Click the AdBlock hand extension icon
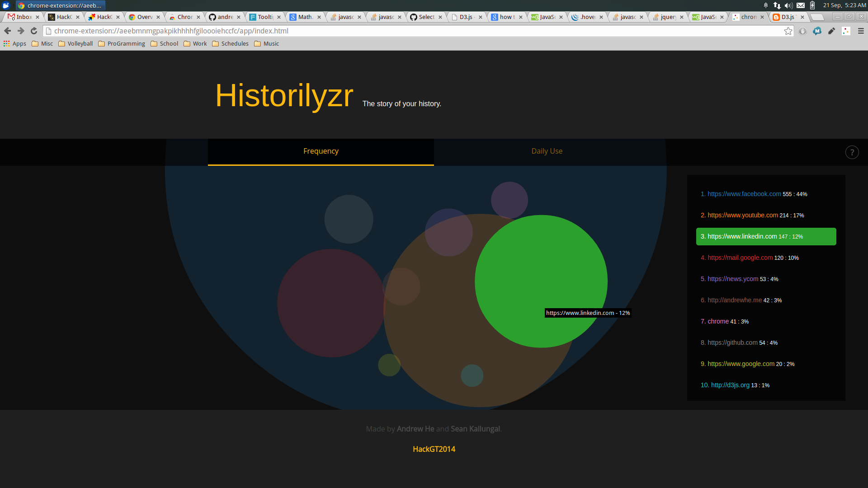 point(802,31)
